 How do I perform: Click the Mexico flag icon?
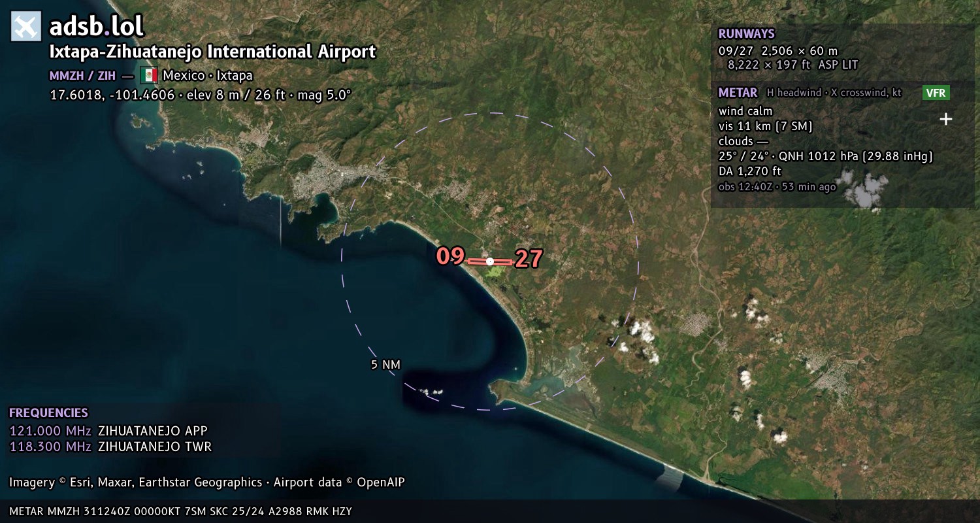149,75
